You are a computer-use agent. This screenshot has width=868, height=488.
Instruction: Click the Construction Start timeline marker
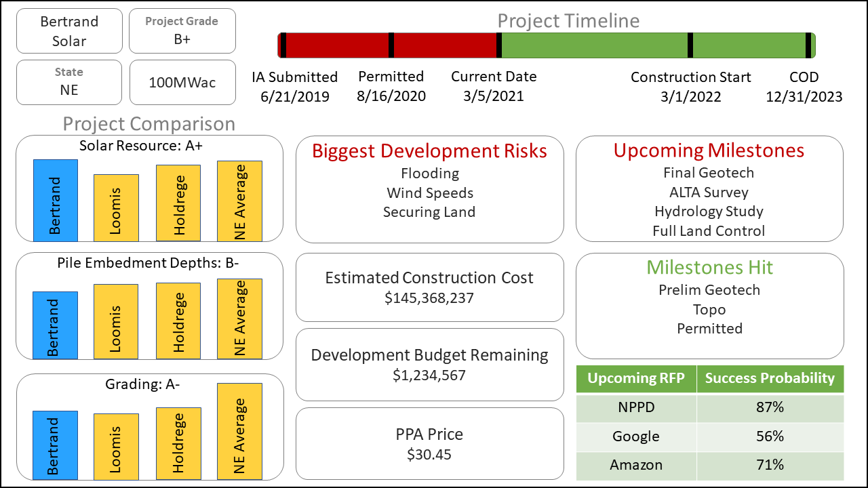tap(690, 45)
